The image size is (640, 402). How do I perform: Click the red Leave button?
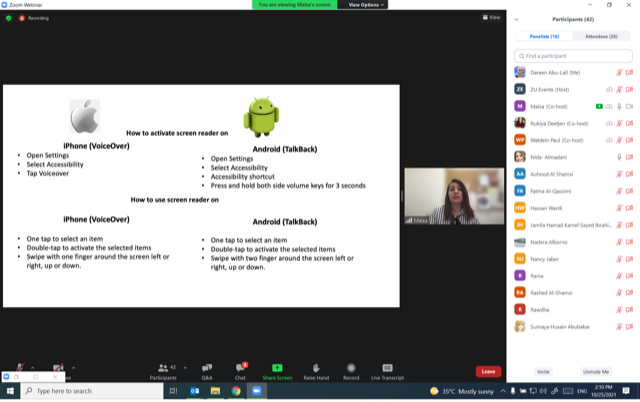pyautogui.click(x=488, y=371)
